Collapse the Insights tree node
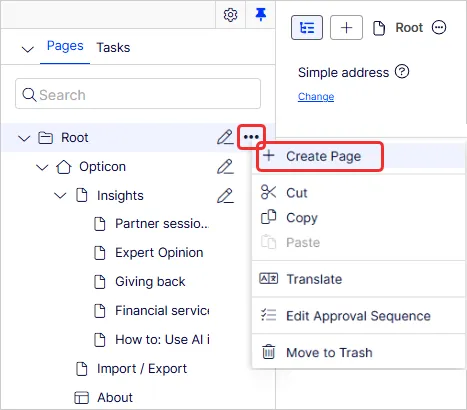The width and height of the screenshot is (467, 410). (60, 196)
